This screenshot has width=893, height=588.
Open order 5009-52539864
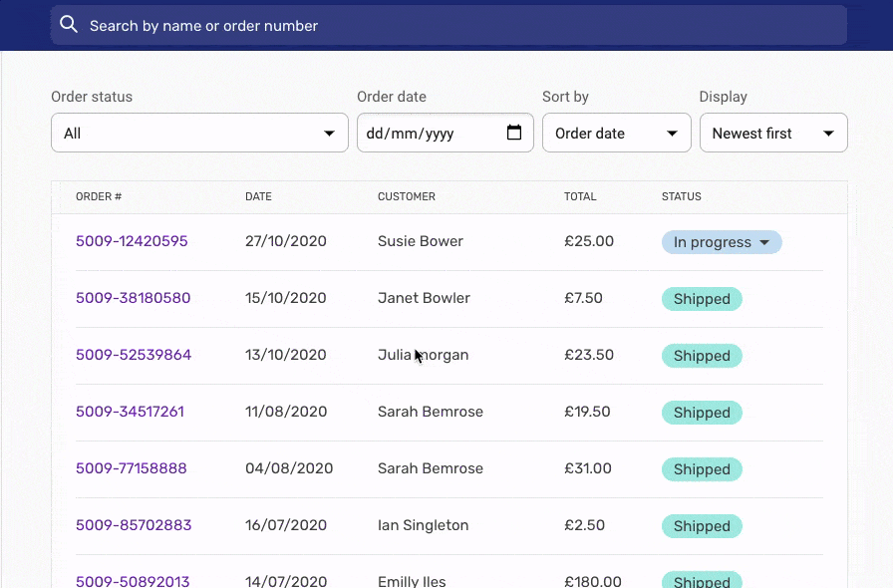click(x=133, y=355)
